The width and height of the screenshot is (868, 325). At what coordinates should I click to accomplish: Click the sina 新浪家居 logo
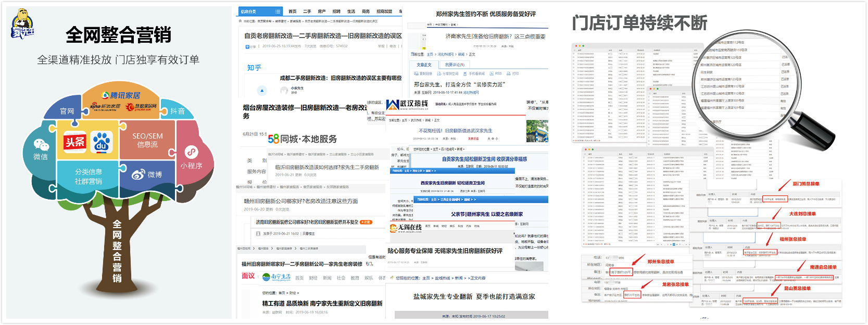tap(105, 107)
